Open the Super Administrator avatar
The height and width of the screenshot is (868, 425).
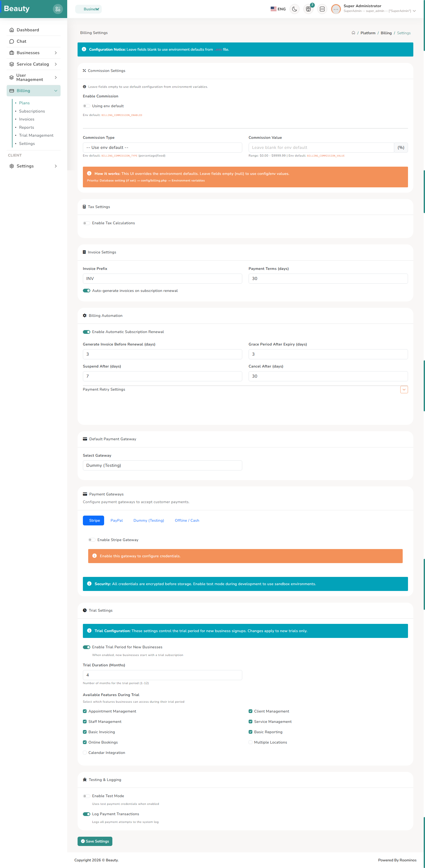(335, 9)
